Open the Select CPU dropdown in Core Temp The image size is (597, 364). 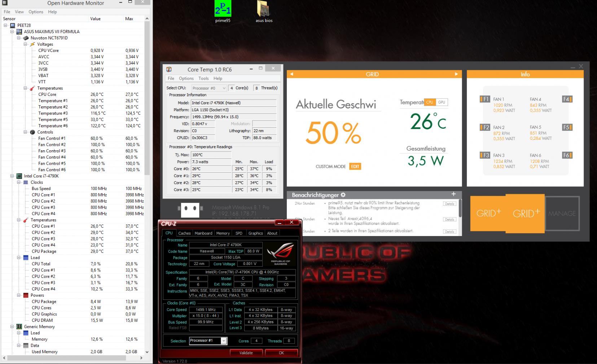point(209,88)
